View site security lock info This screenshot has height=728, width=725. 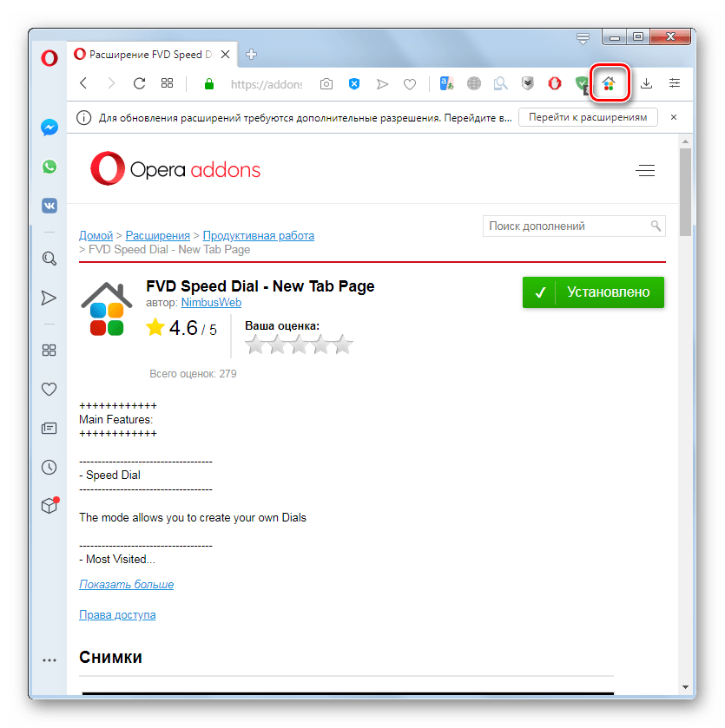209,84
